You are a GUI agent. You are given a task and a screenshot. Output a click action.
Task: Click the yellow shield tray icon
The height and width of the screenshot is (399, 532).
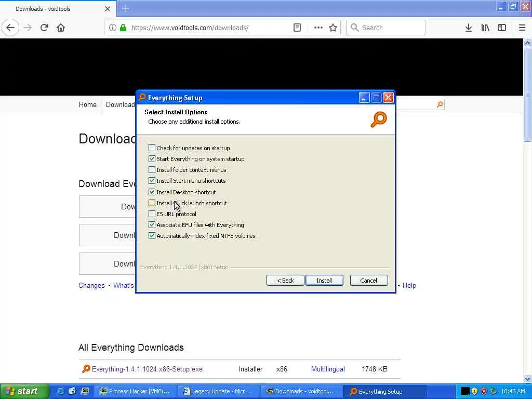tap(474, 391)
